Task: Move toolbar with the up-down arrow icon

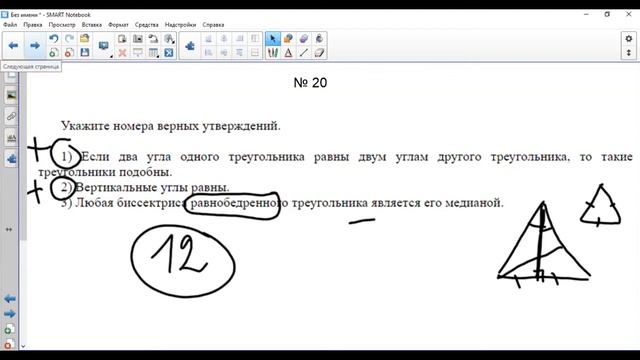Action: [x=629, y=53]
